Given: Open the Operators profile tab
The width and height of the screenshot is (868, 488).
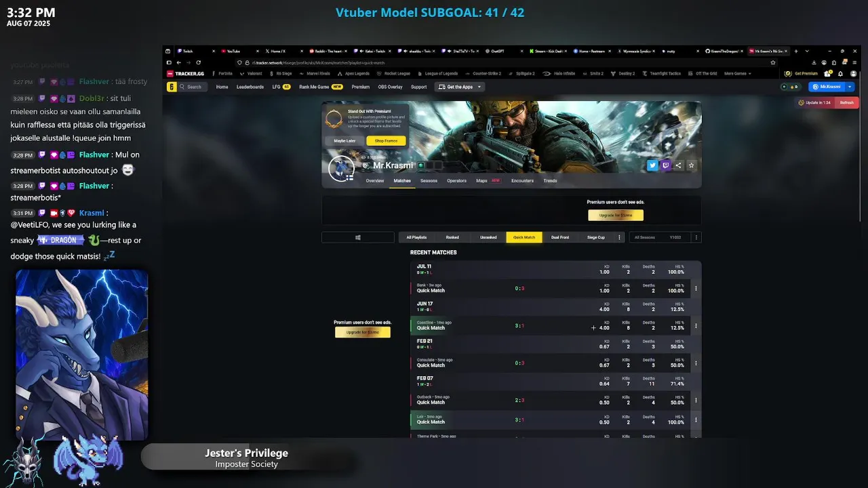Looking at the screenshot, I should [456, 181].
